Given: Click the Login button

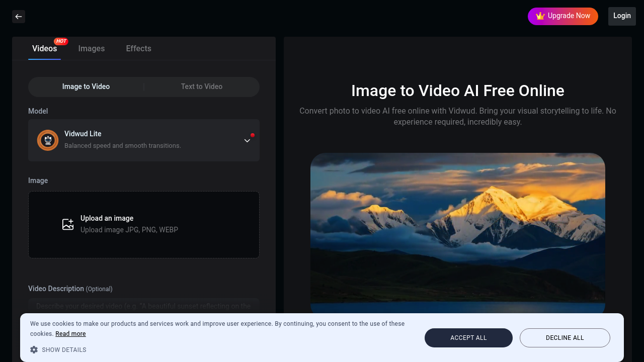Looking at the screenshot, I should click(x=622, y=16).
